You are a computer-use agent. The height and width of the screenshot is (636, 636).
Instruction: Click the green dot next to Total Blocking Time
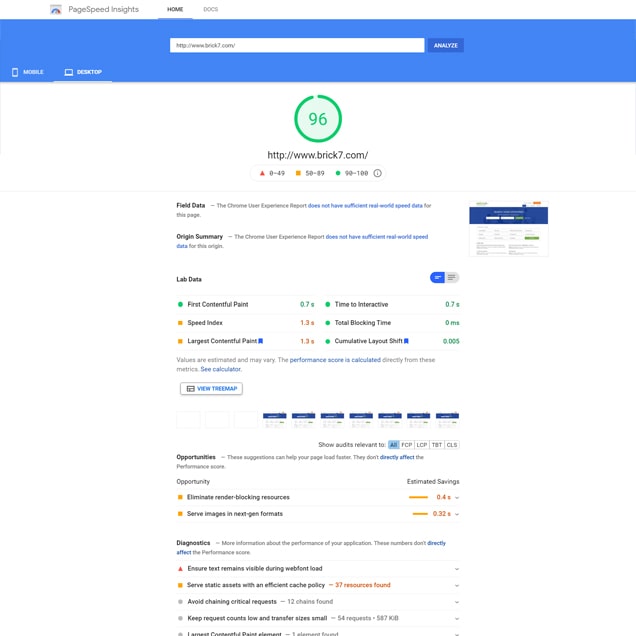click(x=327, y=323)
